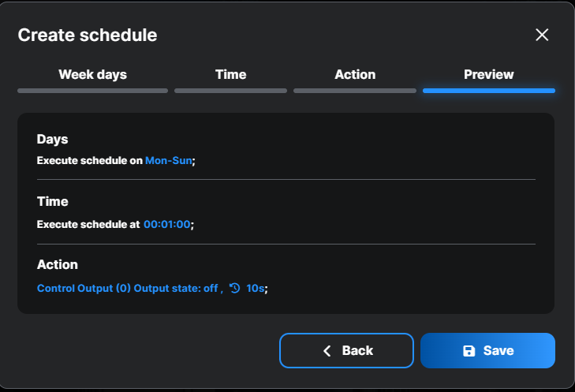Click the Save button

487,350
